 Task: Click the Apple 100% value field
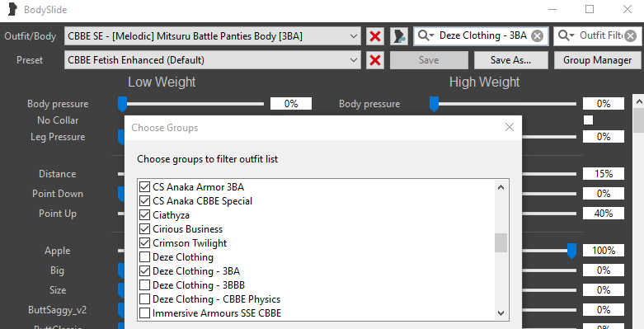604,250
